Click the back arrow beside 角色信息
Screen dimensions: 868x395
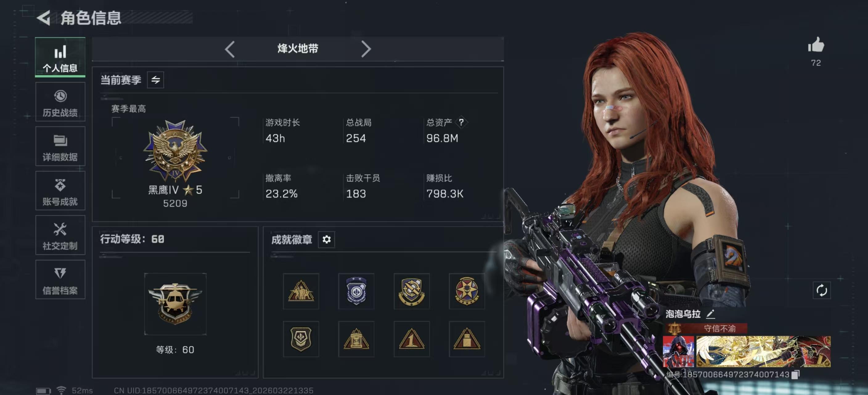pyautogui.click(x=44, y=18)
